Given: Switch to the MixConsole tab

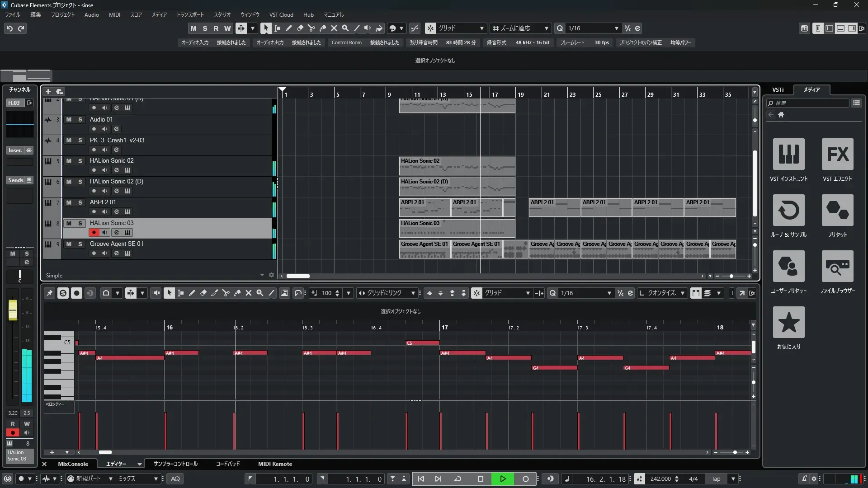Looking at the screenshot, I should point(73,464).
